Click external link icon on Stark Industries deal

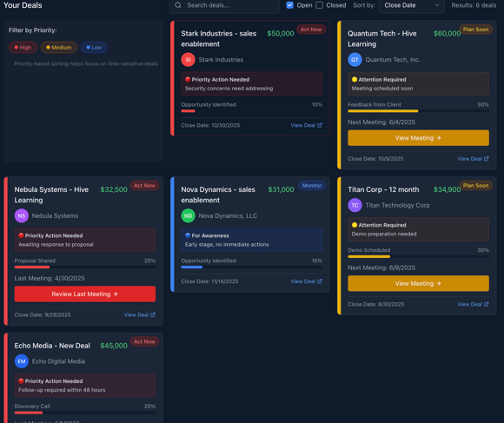pos(320,125)
